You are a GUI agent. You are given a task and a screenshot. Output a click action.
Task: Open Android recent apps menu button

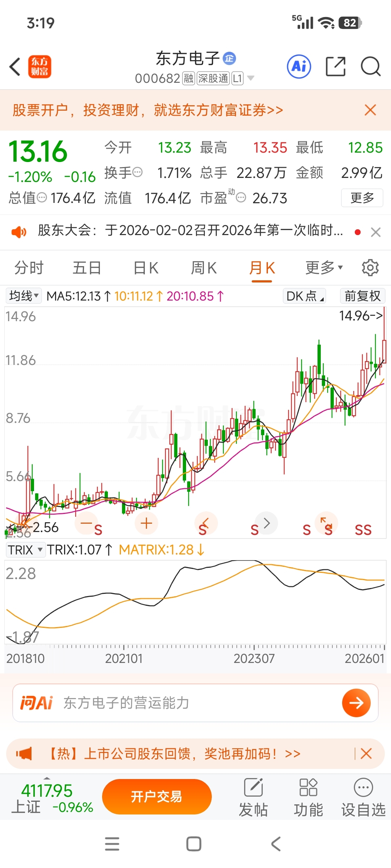(x=112, y=844)
